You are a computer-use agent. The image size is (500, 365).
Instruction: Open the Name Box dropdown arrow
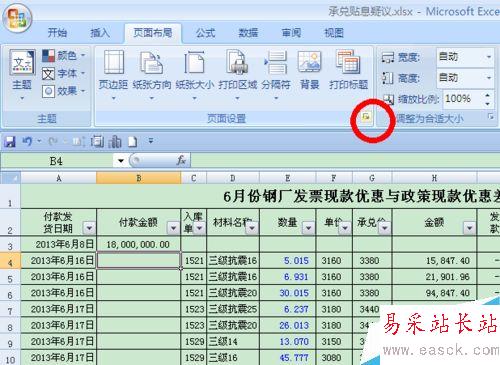click(120, 161)
